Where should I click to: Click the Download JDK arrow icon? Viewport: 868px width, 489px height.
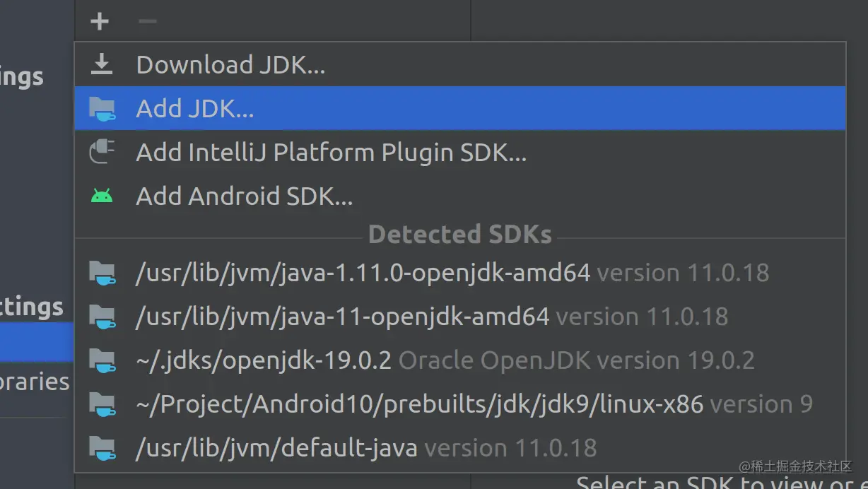(102, 65)
